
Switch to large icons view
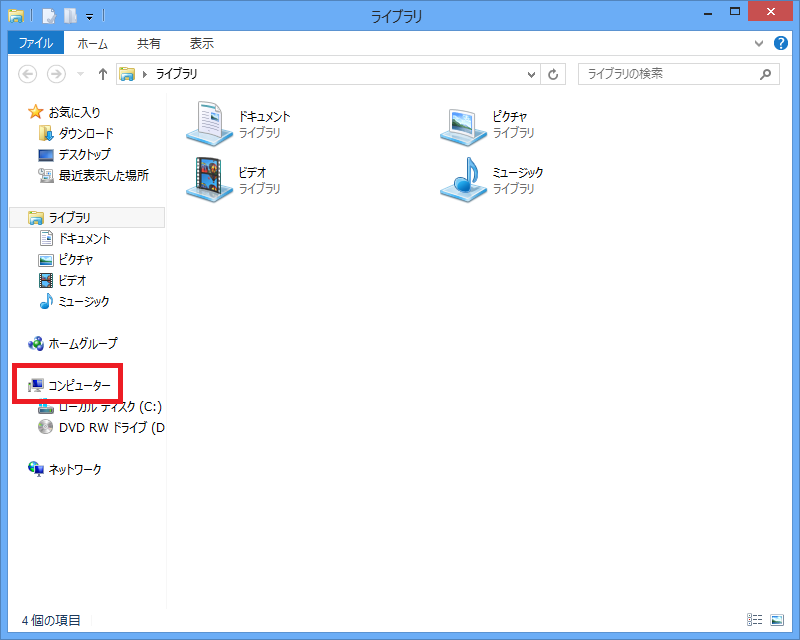click(x=777, y=620)
